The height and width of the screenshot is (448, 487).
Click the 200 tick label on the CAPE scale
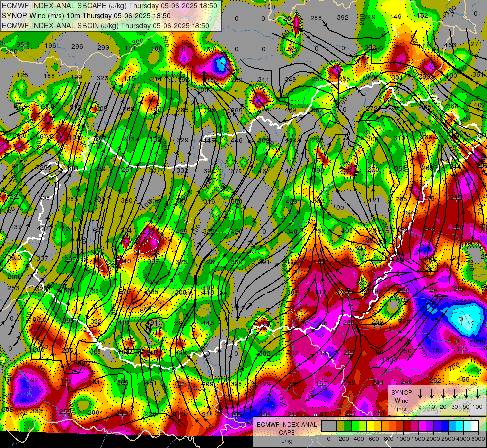click(x=344, y=439)
